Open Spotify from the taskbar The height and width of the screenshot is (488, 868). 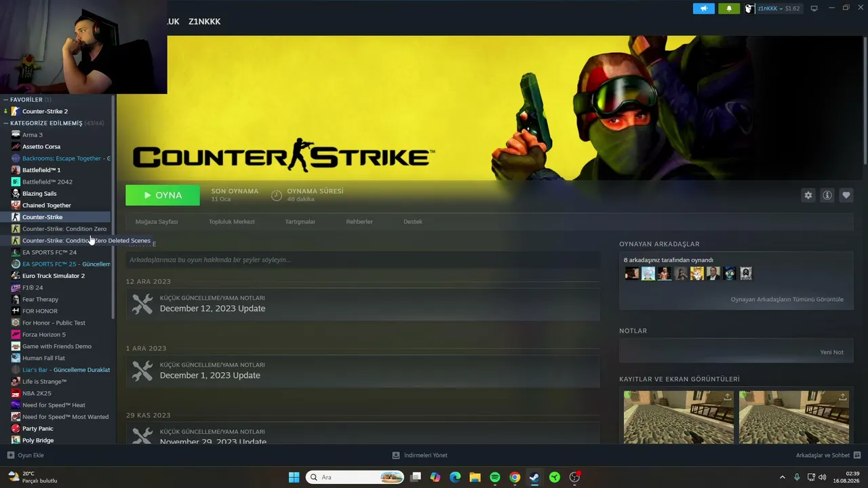tap(495, 477)
